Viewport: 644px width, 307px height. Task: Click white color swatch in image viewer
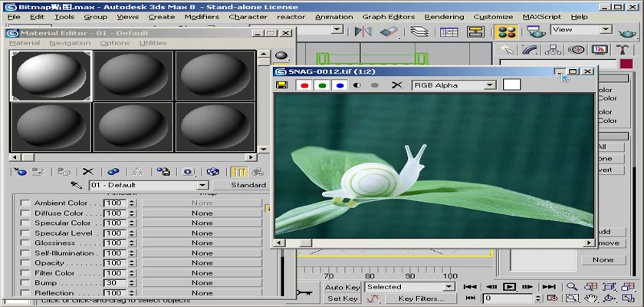pyautogui.click(x=512, y=84)
